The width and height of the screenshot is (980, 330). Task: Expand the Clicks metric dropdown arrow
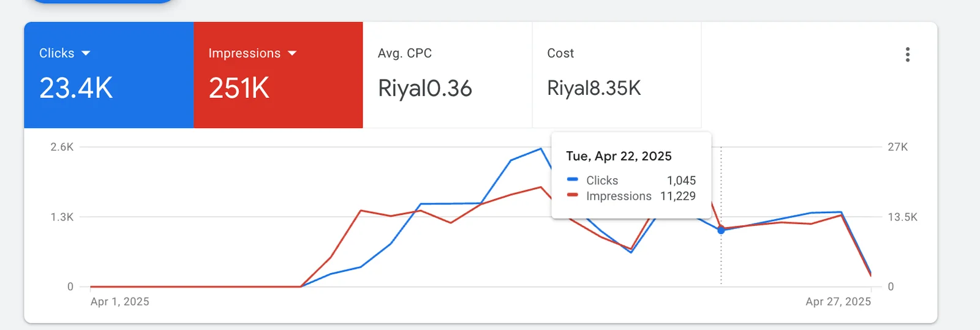[x=86, y=53]
